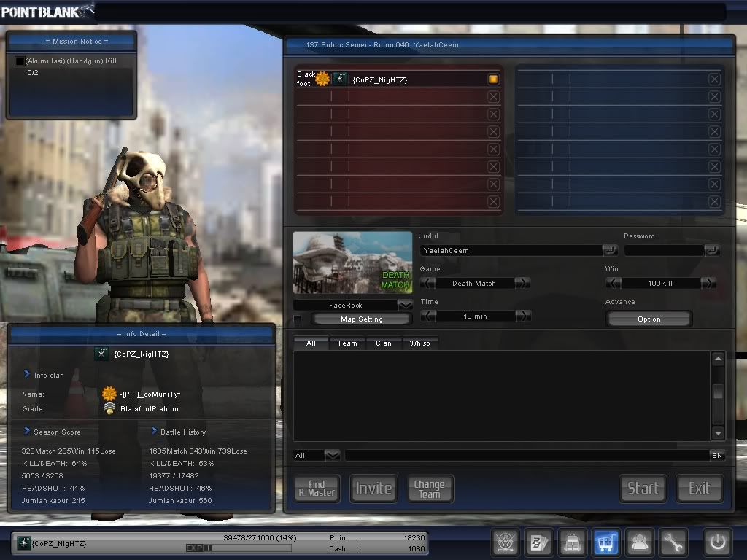
Task: Click the right arrow of Game mode selector
Action: [x=522, y=283]
